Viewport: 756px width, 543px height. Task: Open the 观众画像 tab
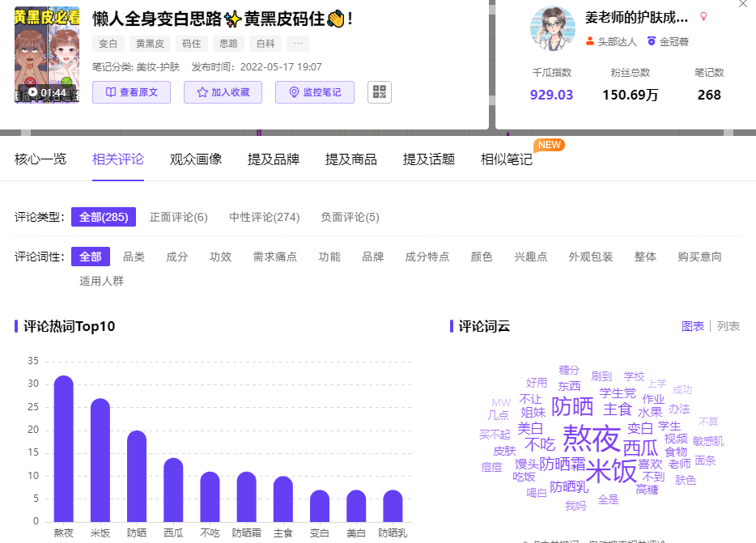pyautogui.click(x=196, y=159)
